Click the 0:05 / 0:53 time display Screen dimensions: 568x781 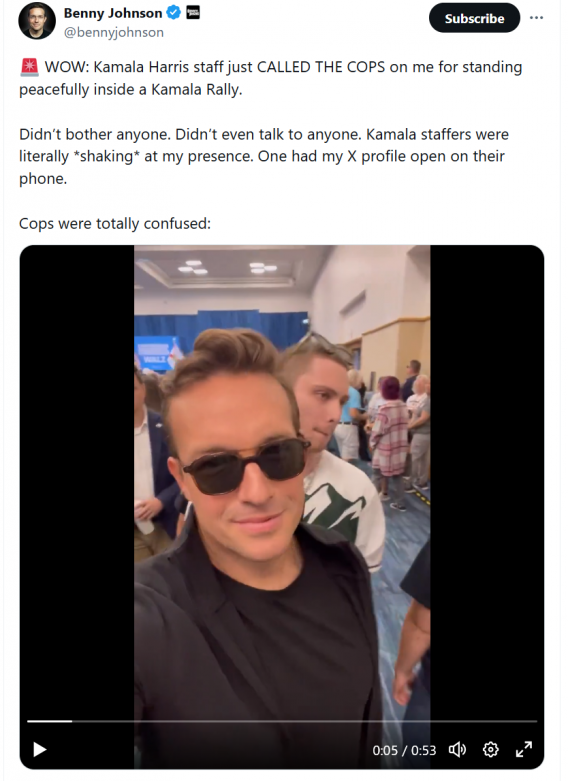click(404, 750)
